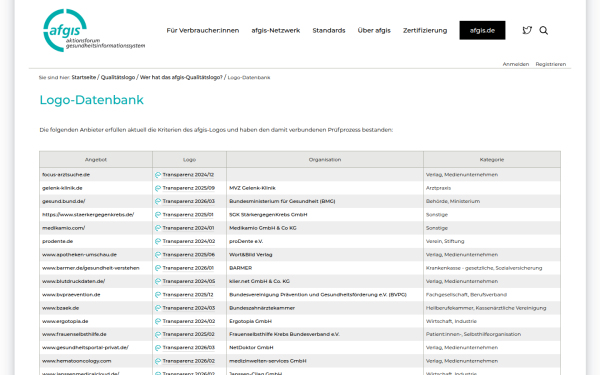Viewport: 600px width, 375px height.
Task: Sort by Angebot column header
Action: coord(96,160)
